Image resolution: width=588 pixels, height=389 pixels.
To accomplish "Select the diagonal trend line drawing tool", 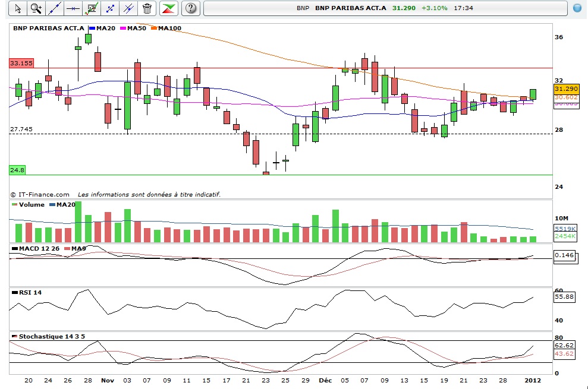I will click(x=54, y=8).
